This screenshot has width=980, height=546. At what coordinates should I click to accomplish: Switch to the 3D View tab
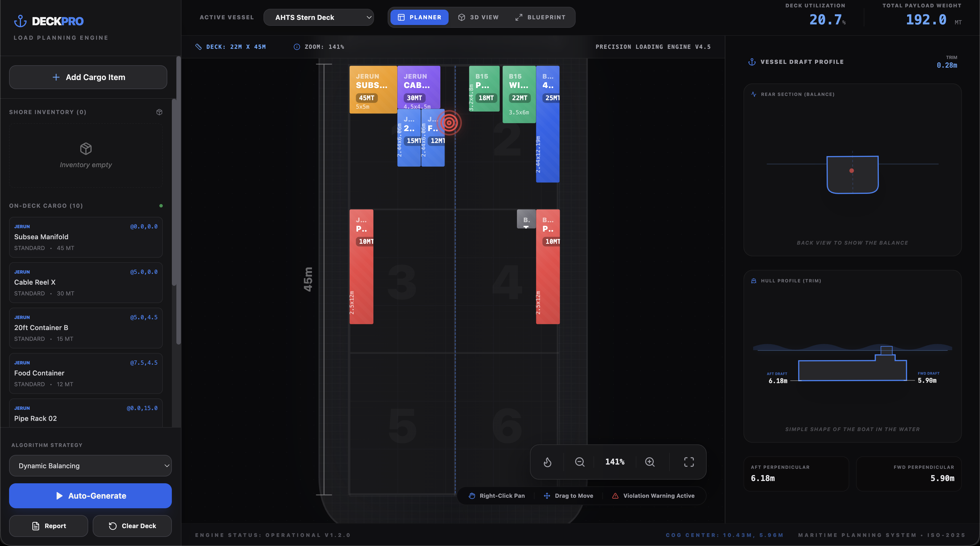click(478, 17)
